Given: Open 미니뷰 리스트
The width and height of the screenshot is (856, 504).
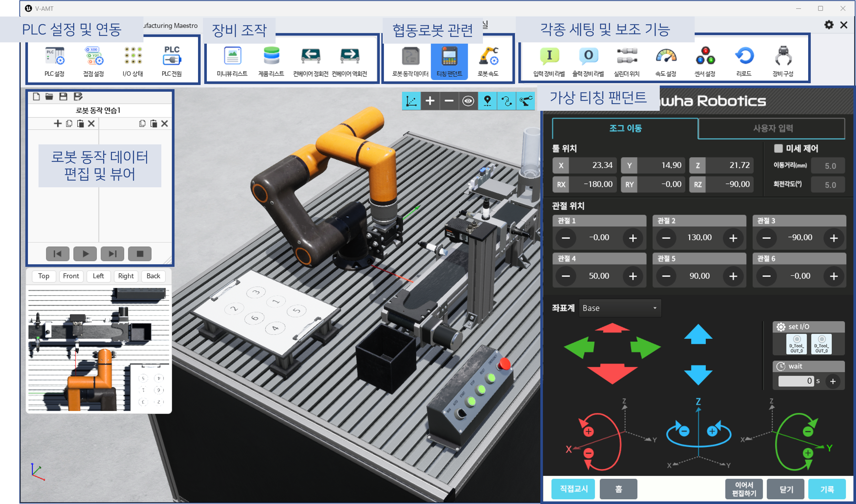Looking at the screenshot, I should [232, 61].
